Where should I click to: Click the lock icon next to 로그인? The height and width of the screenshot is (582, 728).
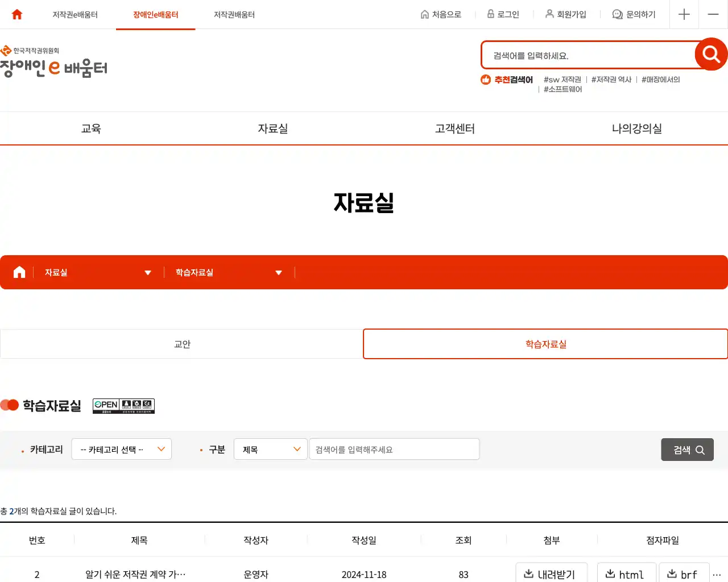tap(490, 14)
